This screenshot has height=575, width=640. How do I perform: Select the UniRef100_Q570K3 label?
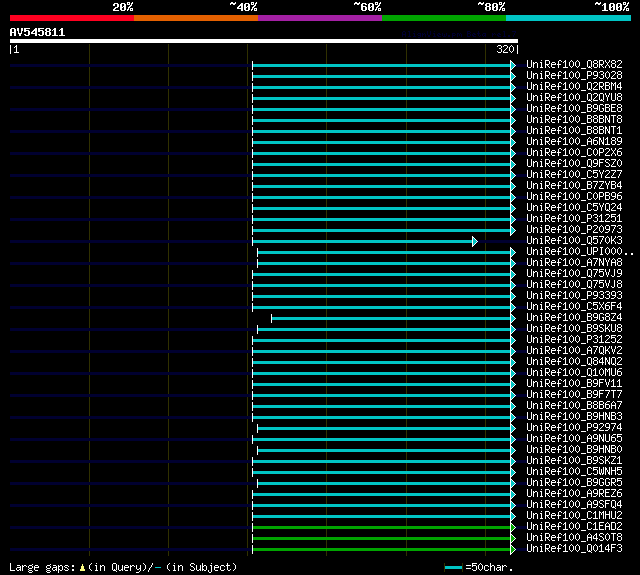pyautogui.click(x=574, y=241)
